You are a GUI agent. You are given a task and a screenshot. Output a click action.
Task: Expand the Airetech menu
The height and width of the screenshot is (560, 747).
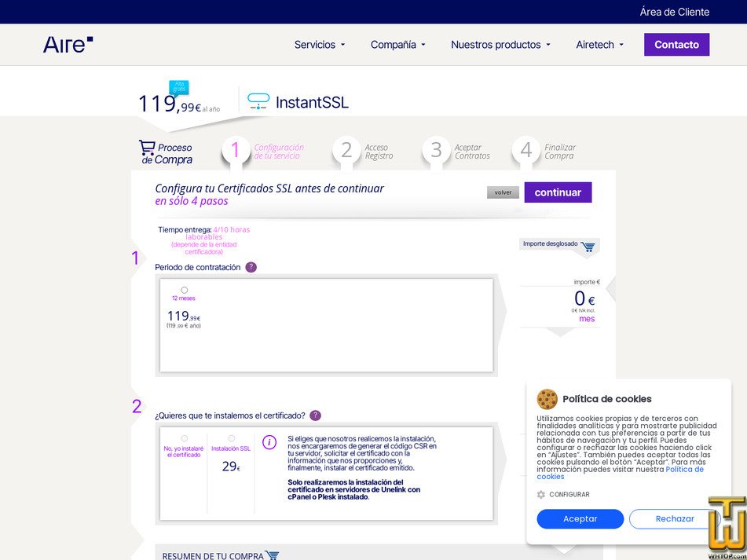(600, 45)
